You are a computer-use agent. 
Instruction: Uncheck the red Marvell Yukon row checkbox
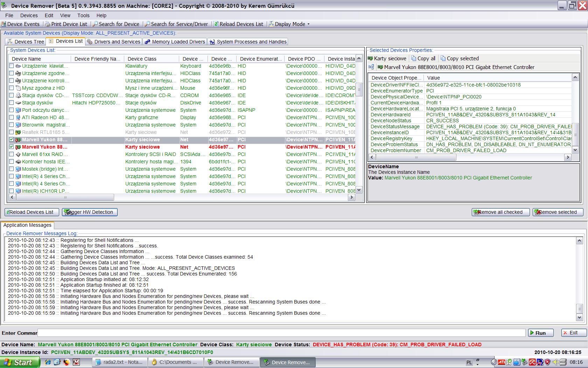tap(12, 147)
